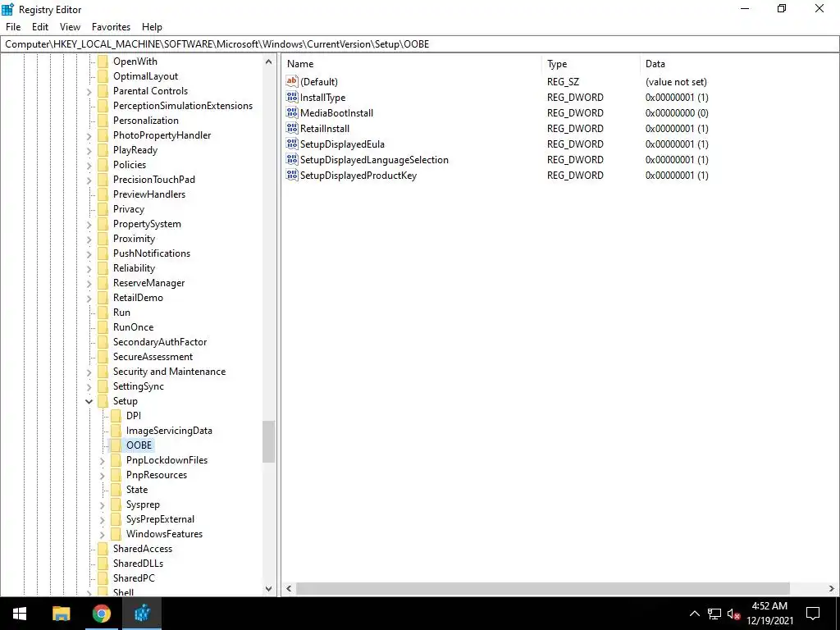The width and height of the screenshot is (840, 630).
Task: Expand the Security and Maintenance key
Action: 89,372
